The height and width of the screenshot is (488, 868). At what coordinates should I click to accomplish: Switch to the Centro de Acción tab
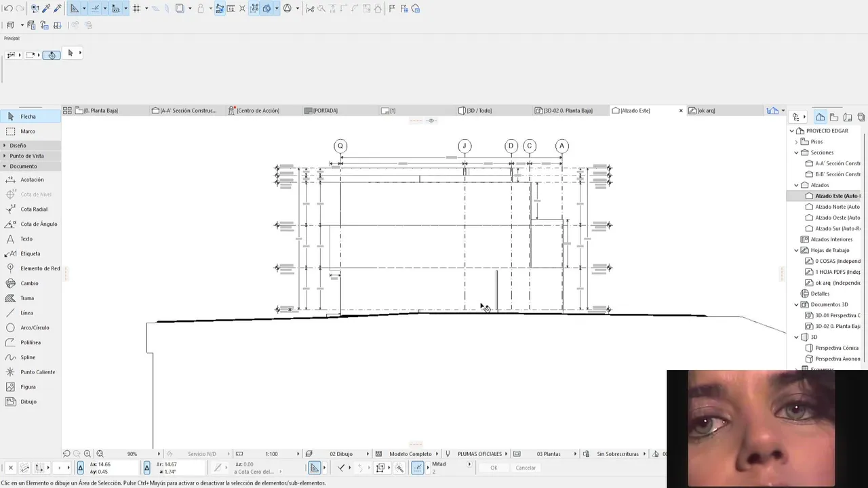(x=264, y=110)
